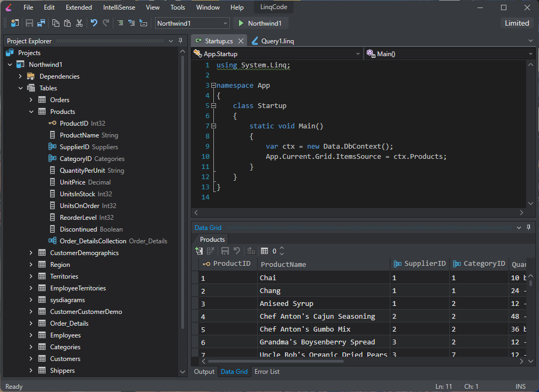Click the Chai product name cell
The width and height of the screenshot is (539, 392).
click(x=324, y=278)
